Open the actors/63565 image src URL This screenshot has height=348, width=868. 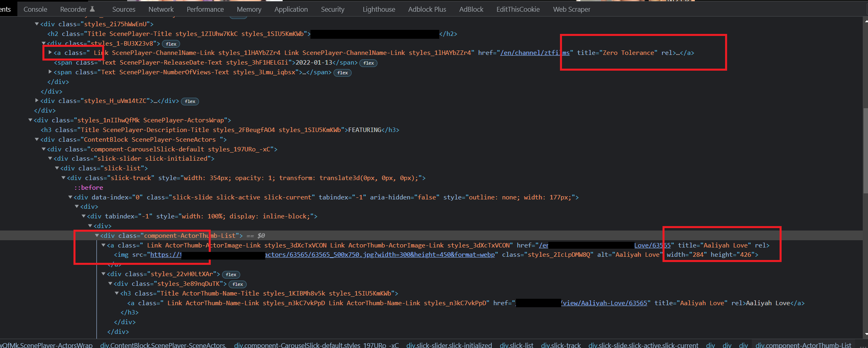322,255
